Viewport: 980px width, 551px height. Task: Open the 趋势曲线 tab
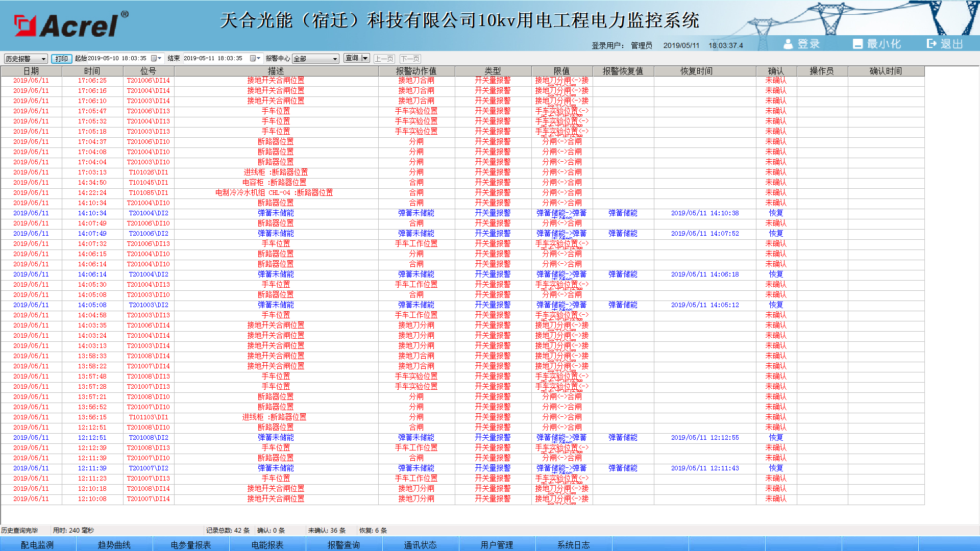coord(114,544)
